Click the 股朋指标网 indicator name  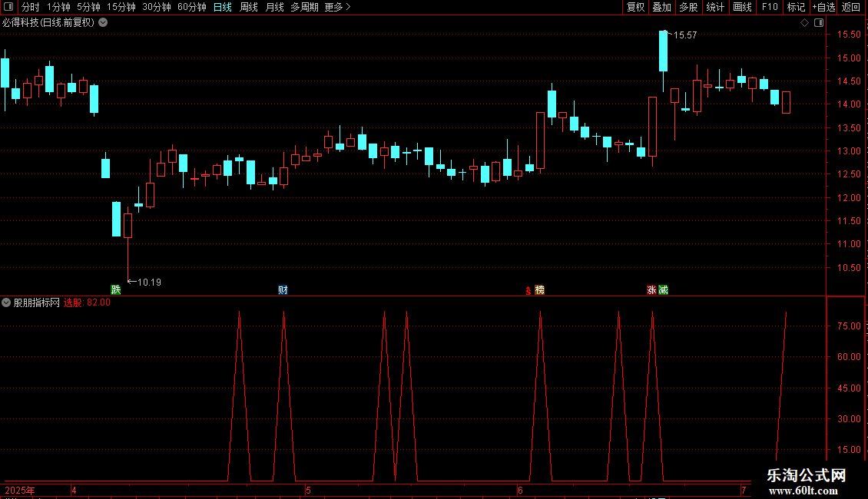pos(37,302)
